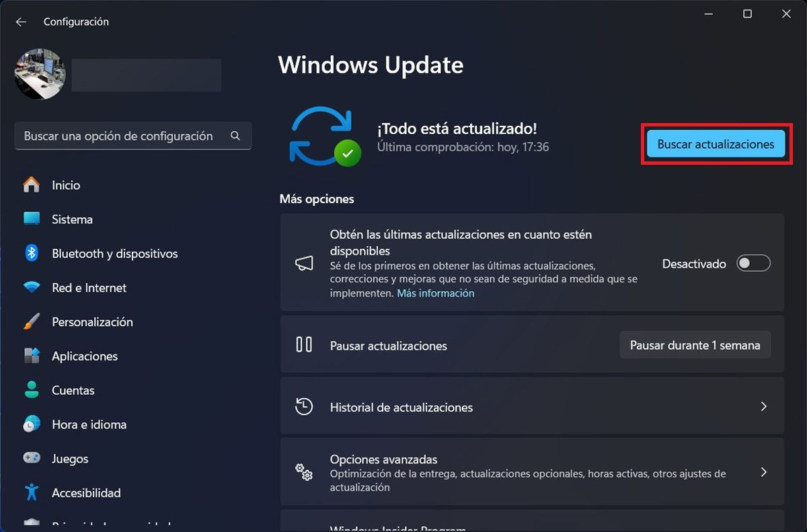
Task: Focus the Buscar una opción de configuración field
Action: click(x=133, y=136)
